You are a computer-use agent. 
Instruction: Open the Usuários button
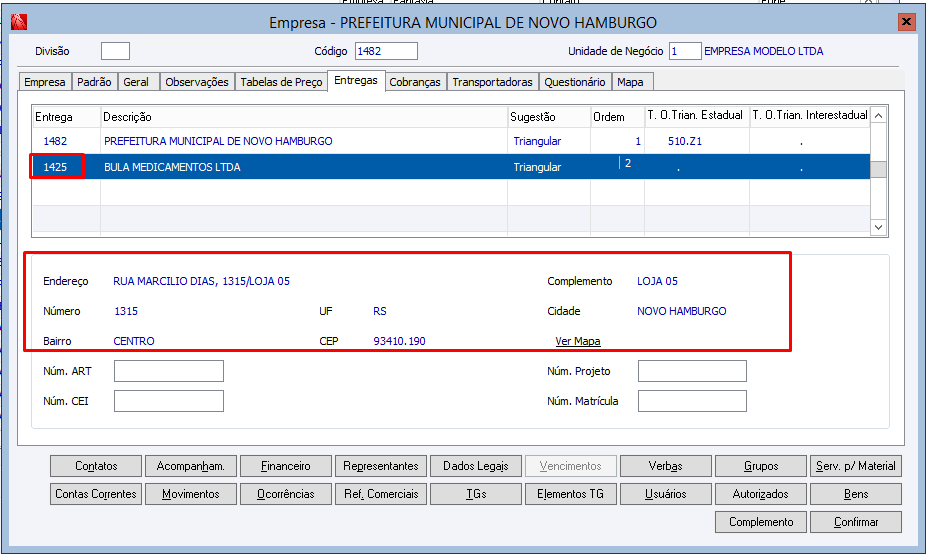click(666, 494)
